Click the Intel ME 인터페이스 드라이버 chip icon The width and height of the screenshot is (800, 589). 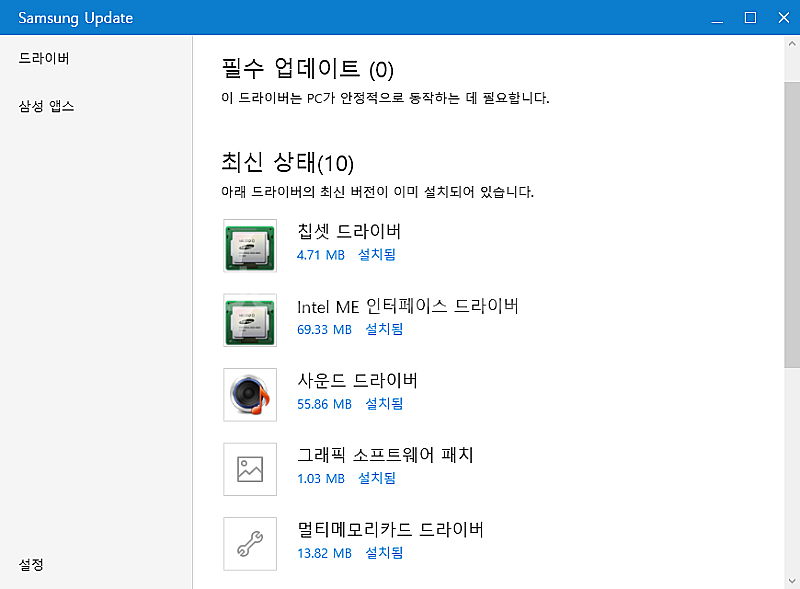[x=250, y=320]
